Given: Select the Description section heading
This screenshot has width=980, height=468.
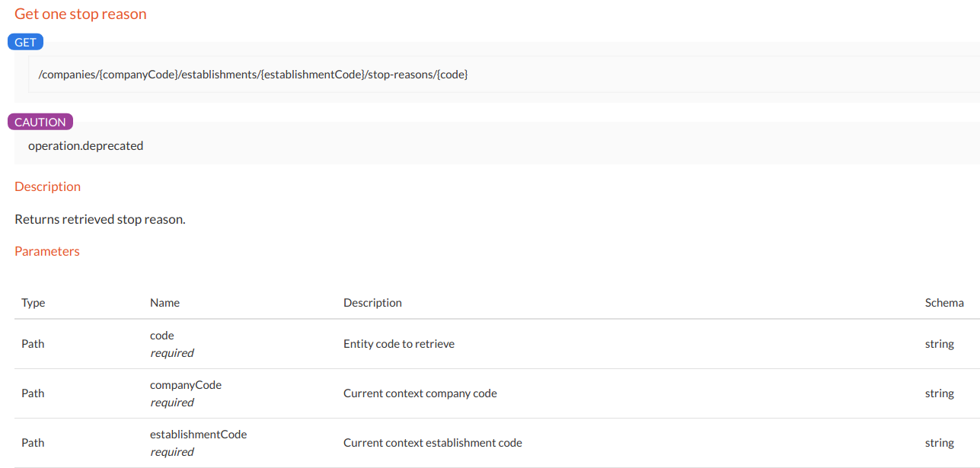Looking at the screenshot, I should 47,186.
